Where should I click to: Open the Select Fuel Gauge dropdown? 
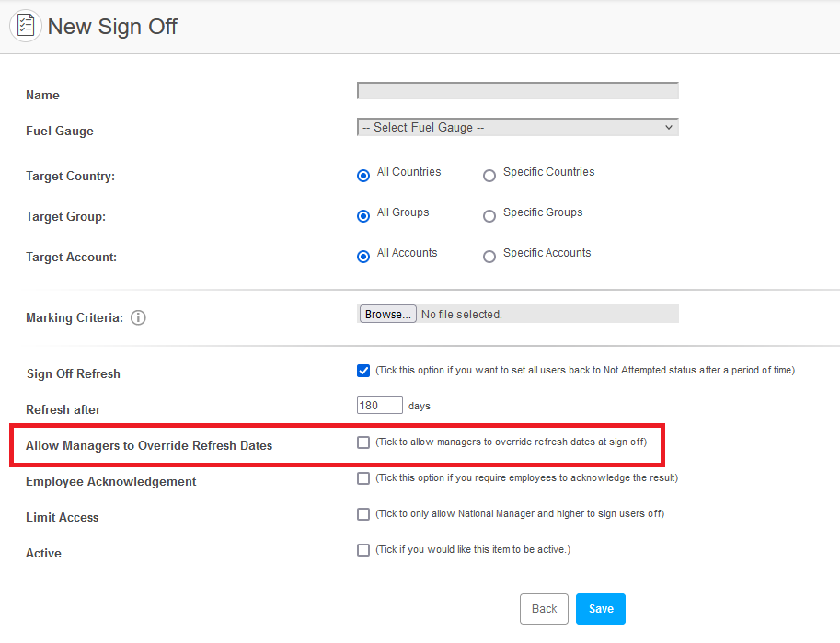pos(517,128)
